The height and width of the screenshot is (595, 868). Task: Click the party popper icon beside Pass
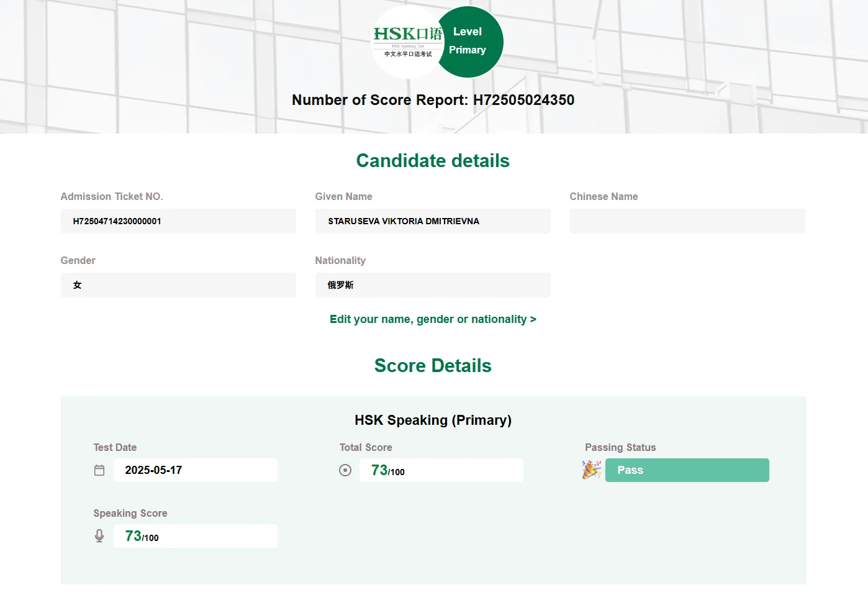pos(592,470)
